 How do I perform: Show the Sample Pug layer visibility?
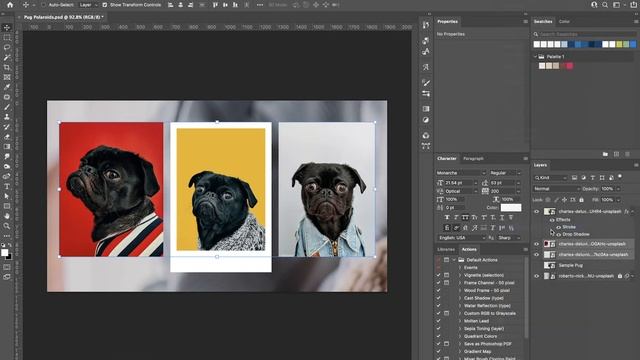[537, 265]
